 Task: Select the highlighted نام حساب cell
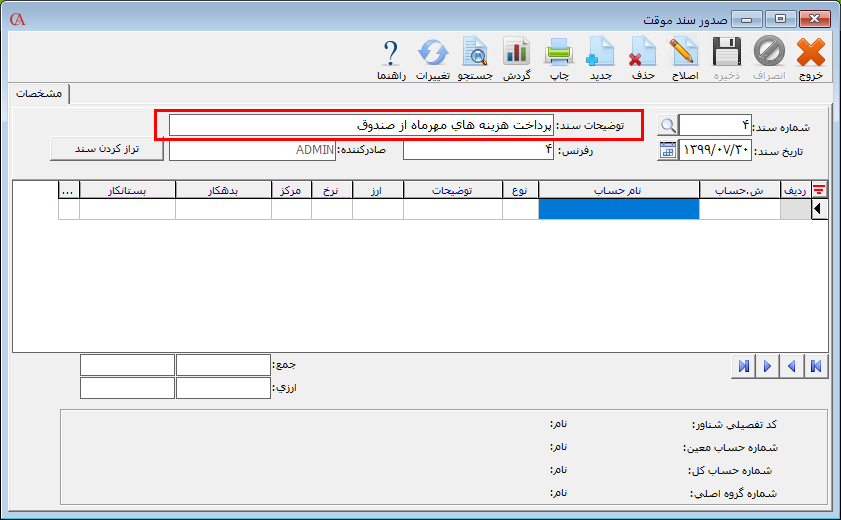tap(618, 209)
